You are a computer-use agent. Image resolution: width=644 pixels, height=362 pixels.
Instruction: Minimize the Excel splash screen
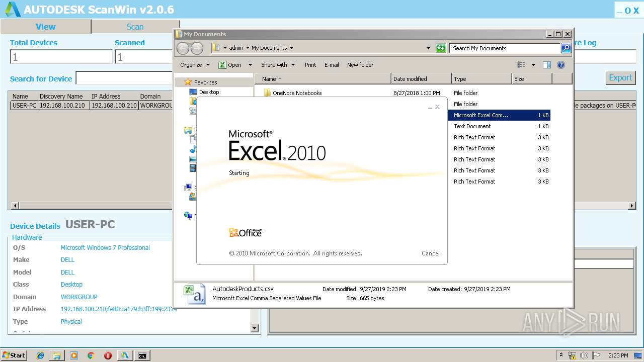430,107
